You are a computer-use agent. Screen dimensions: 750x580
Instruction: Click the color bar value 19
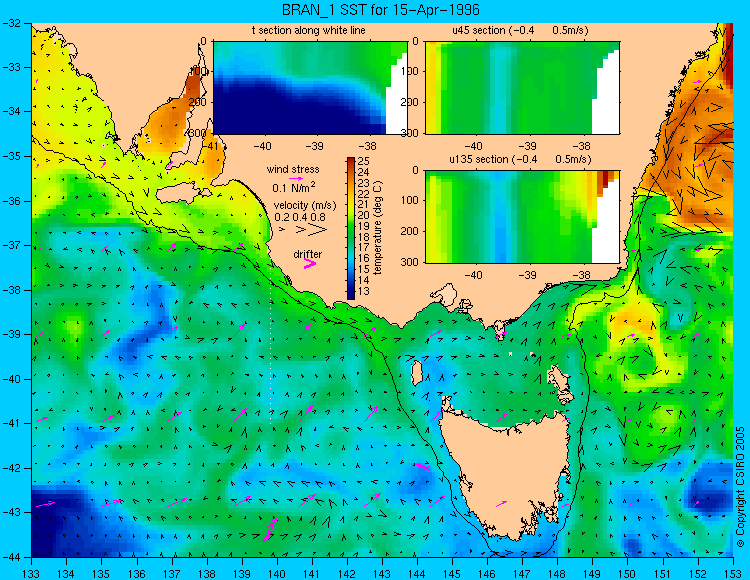[364, 226]
